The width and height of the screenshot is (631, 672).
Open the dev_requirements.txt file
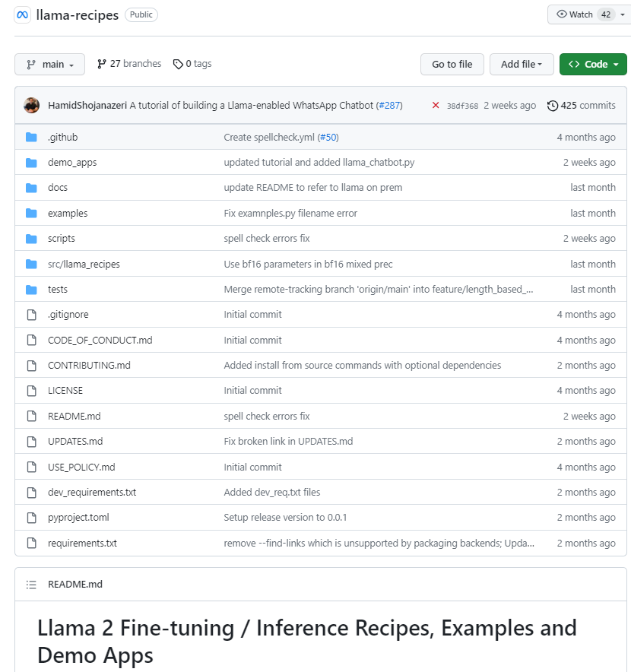pos(92,492)
